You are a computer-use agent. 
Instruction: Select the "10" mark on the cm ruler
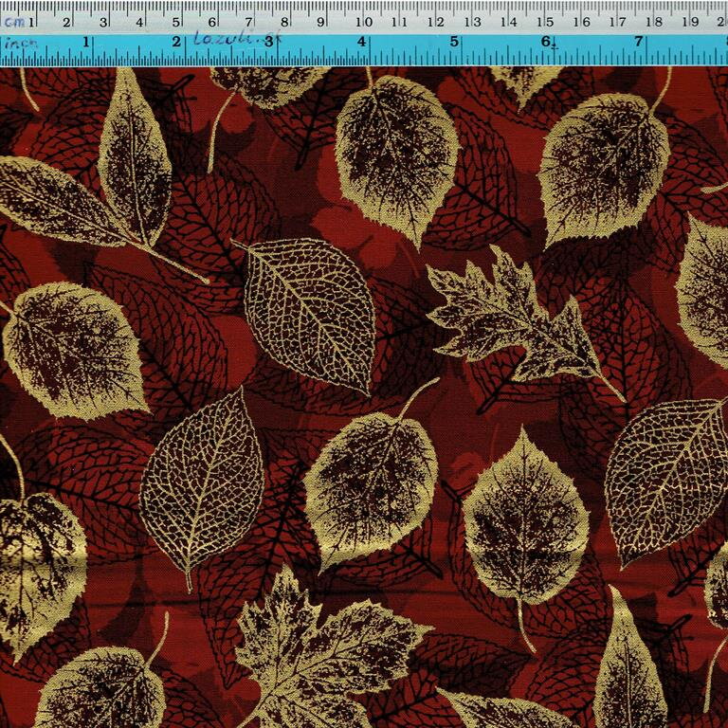click(364, 22)
